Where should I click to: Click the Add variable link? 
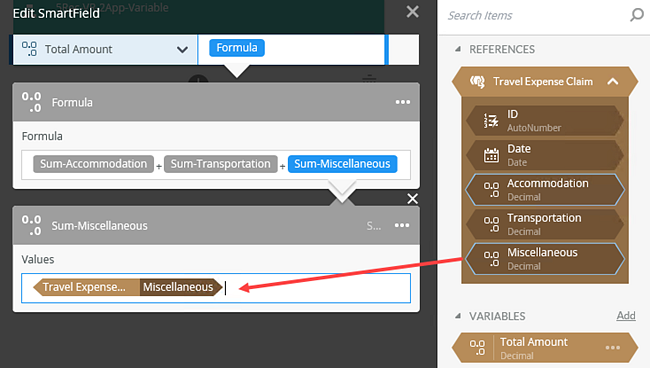coord(626,316)
